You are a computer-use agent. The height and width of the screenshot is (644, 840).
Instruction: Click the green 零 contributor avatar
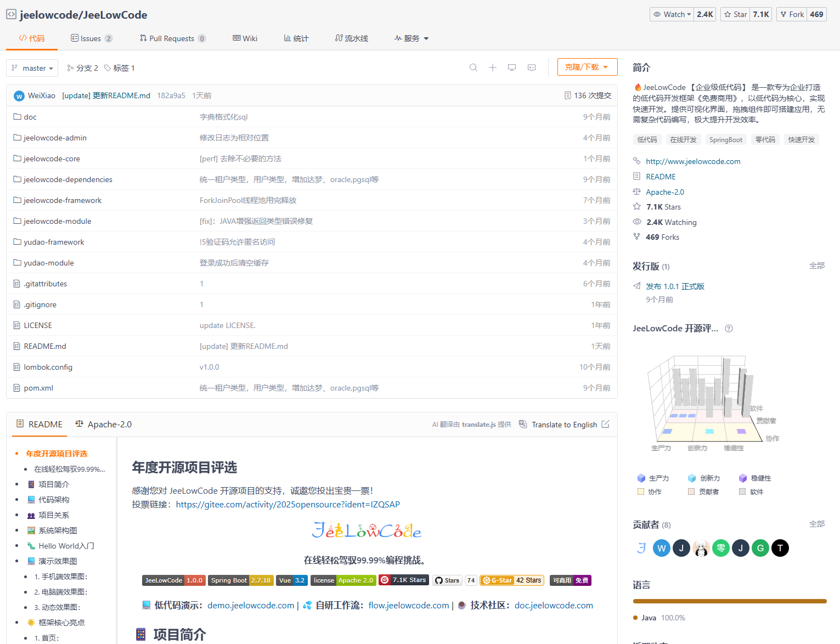point(721,548)
